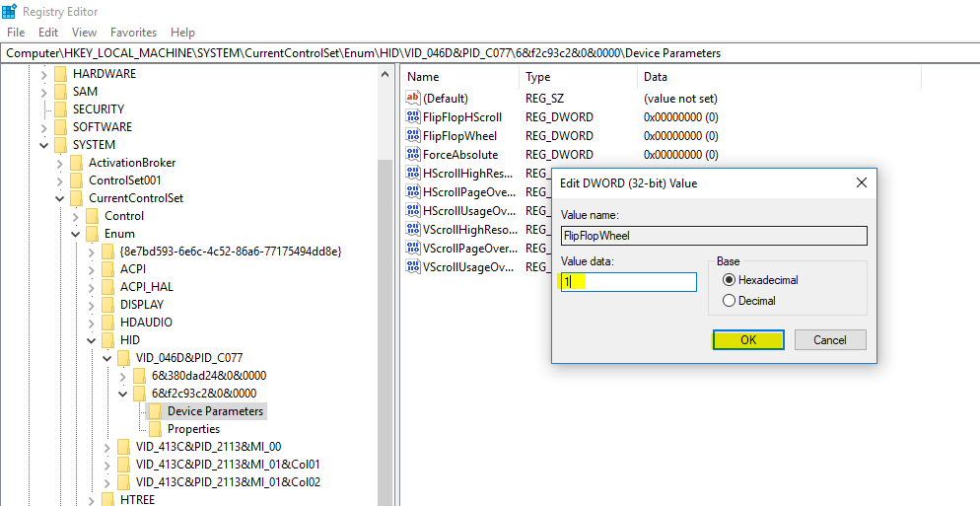Close the Edit DWORD dialog with X

point(861,182)
